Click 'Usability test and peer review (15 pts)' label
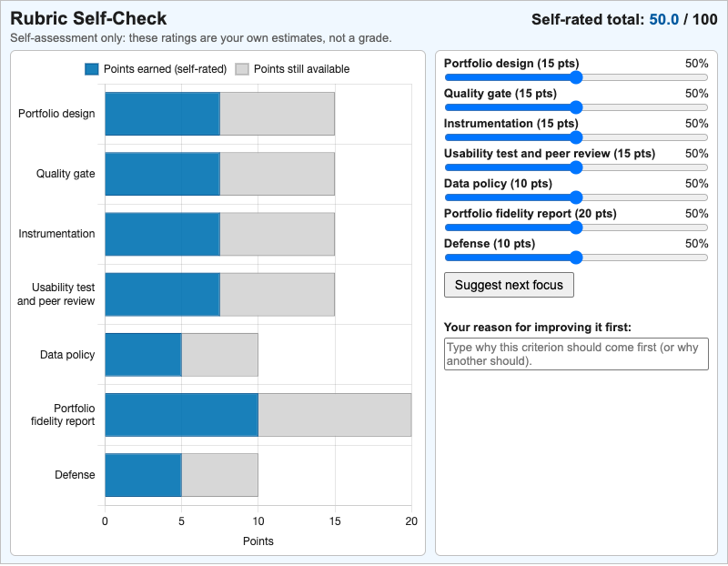728x566 pixels. [550, 154]
